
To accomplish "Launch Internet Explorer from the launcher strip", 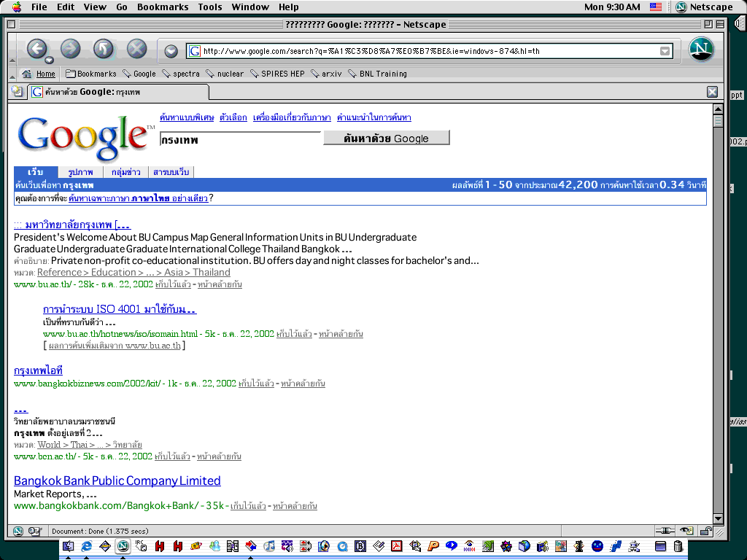I will [x=86, y=545].
